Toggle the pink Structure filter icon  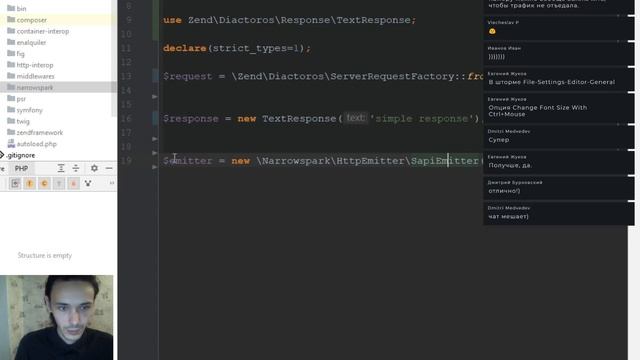coord(73,184)
